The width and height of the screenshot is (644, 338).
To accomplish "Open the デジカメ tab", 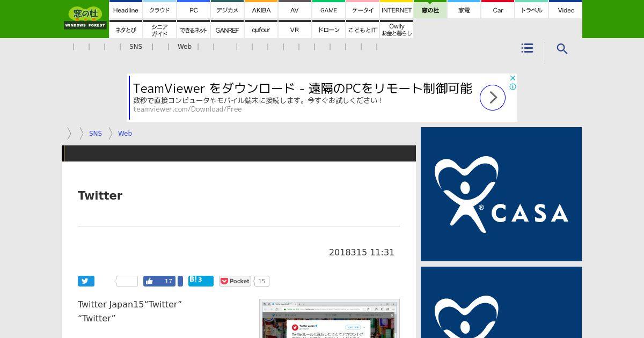I will (227, 10).
